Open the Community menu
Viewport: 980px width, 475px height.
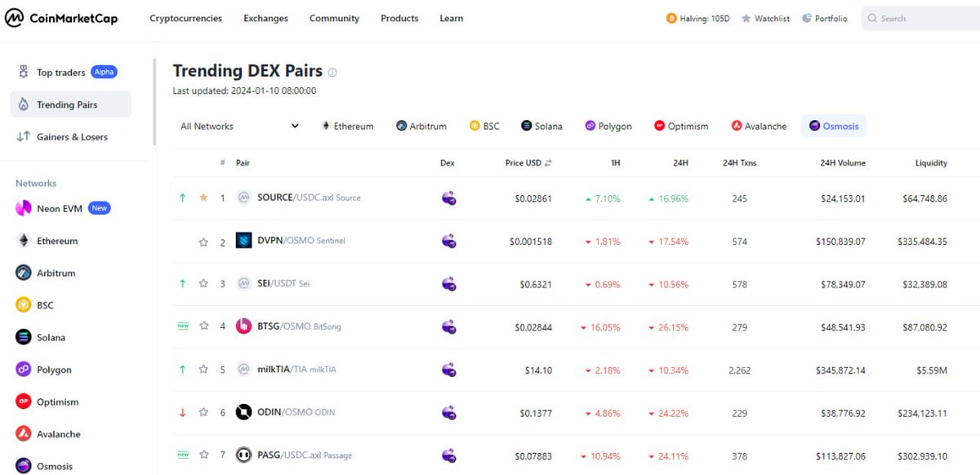pos(334,18)
